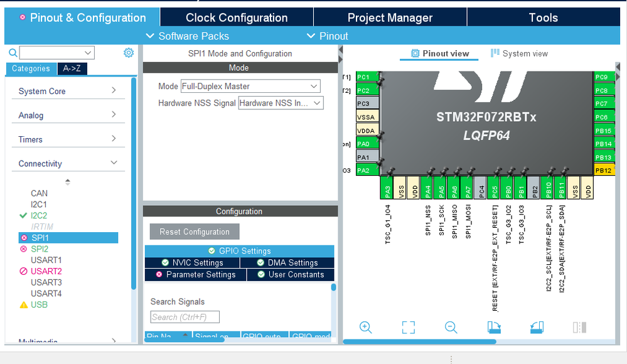Click the best fit view icon
The height and width of the screenshot is (364, 627).
click(x=408, y=327)
